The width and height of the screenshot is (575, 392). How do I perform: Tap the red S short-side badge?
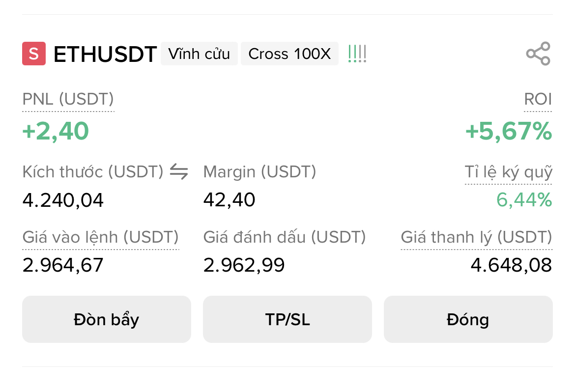(34, 54)
